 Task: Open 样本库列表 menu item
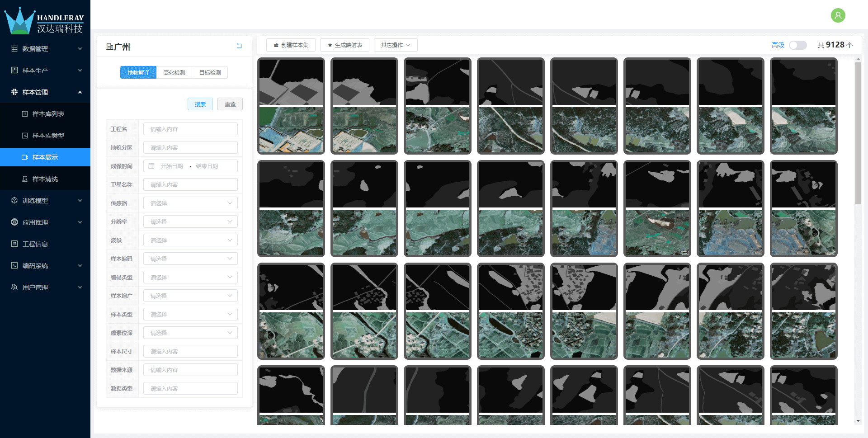point(48,114)
